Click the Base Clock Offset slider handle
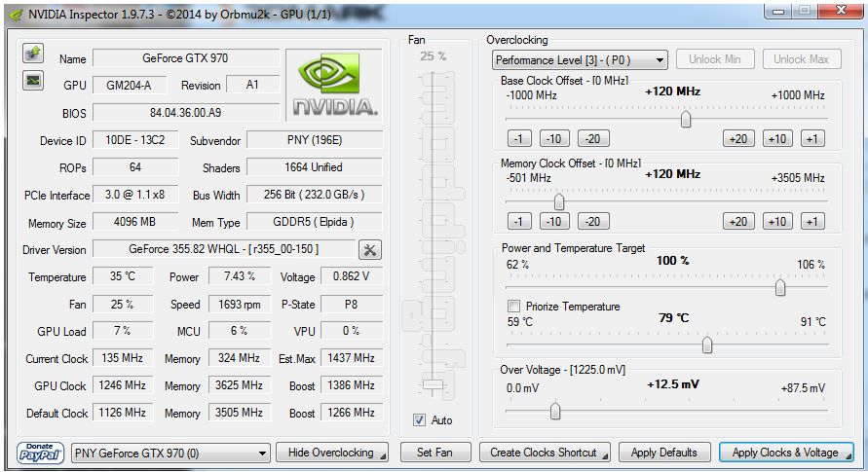 click(686, 119)
